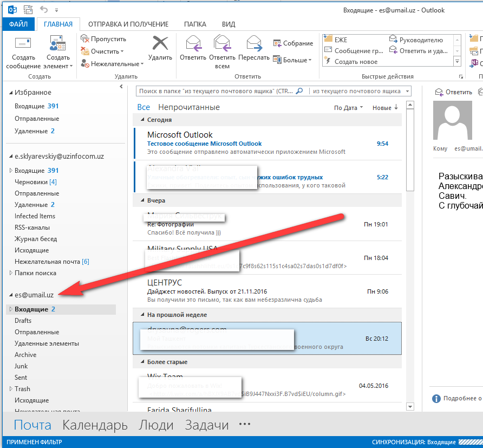This screenshot has width=483, height=448.
Task: Forward the message with Переслать
Action: point(254,48)
